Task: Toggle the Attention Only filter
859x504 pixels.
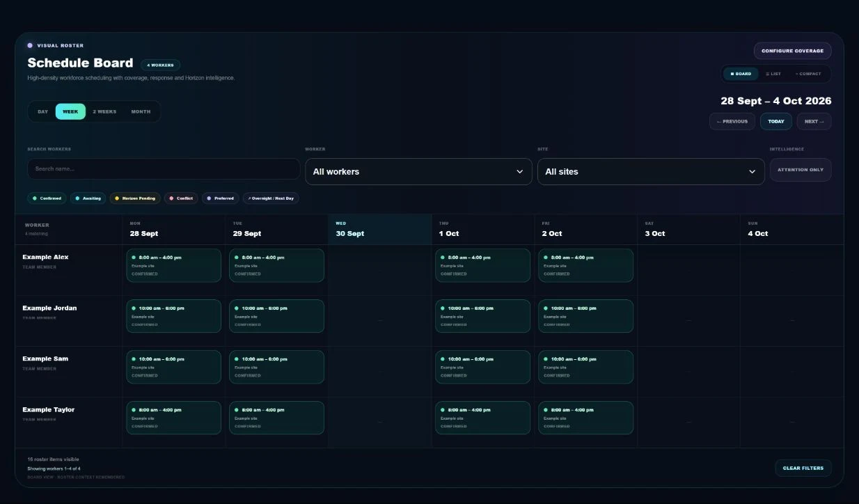Action: pyautogui.click(x=801, y=170)
